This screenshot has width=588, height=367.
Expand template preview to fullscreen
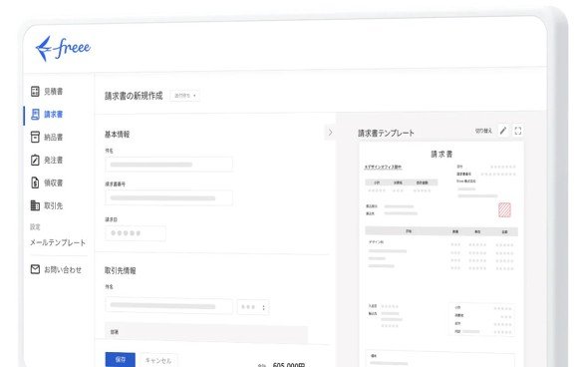(x=518, y=131)
